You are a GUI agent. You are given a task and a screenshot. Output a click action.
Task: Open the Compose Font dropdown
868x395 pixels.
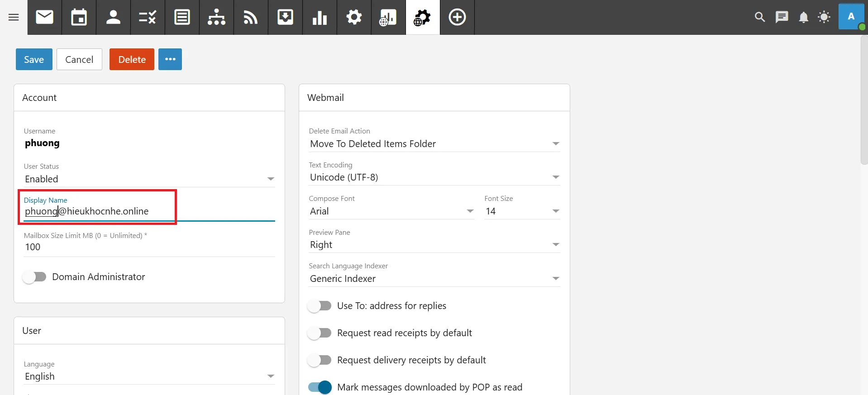pos(391,211)
